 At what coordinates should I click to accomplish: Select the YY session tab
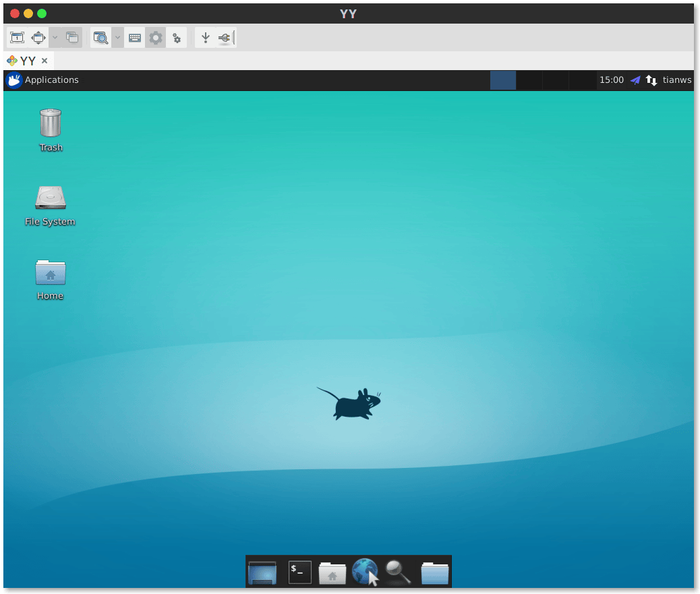[27, 61]
